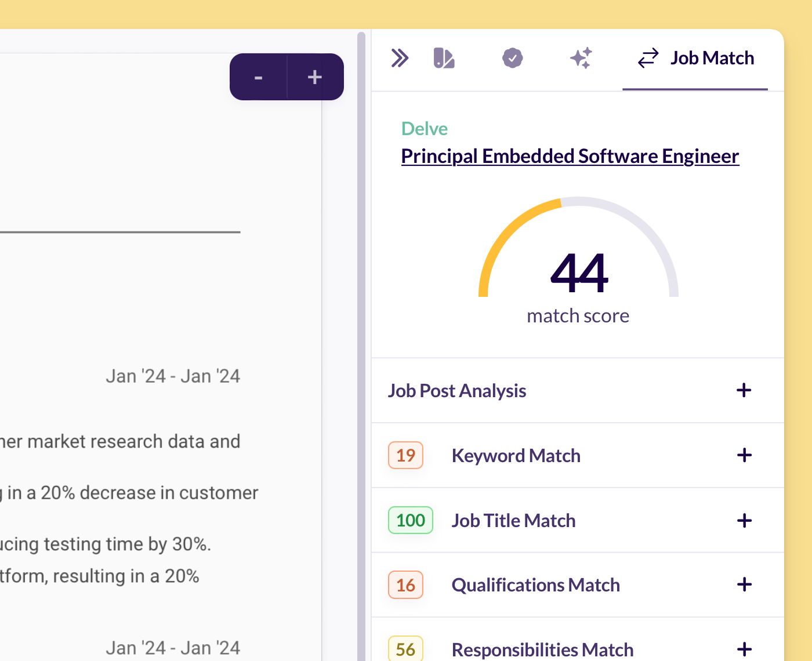Click the 'market research data and' resume line
The image size is (812, 661).
[120, 442]
